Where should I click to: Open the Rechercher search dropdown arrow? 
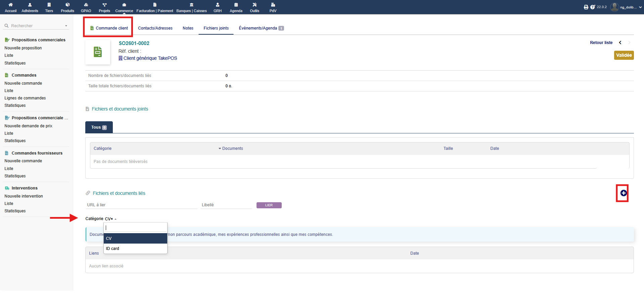(x=66, y=26)
